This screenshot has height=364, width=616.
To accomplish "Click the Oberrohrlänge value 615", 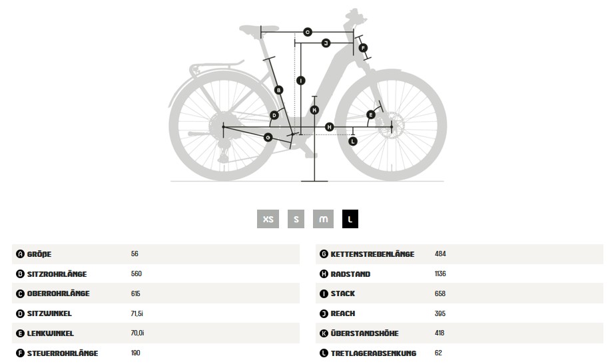I will click(x=136, y=293).
